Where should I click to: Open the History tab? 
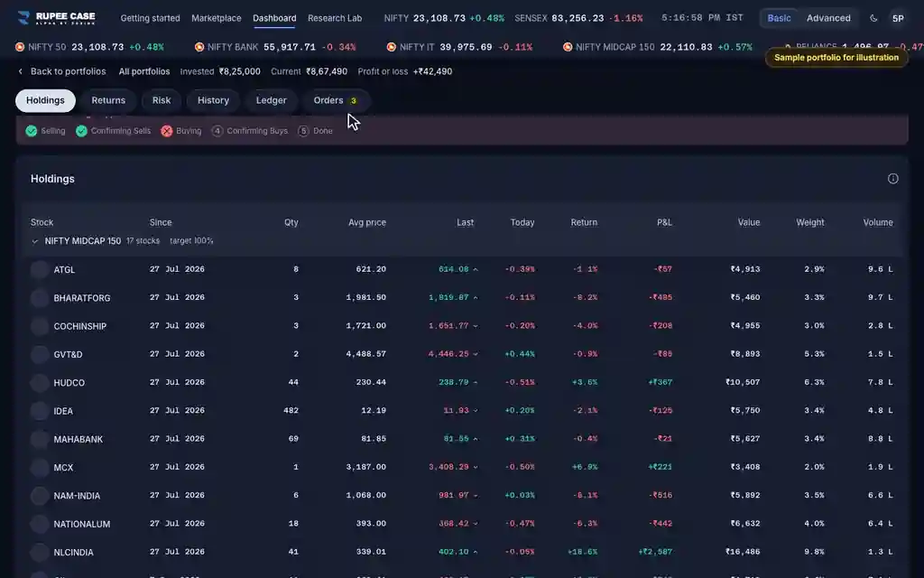(213, 100)
